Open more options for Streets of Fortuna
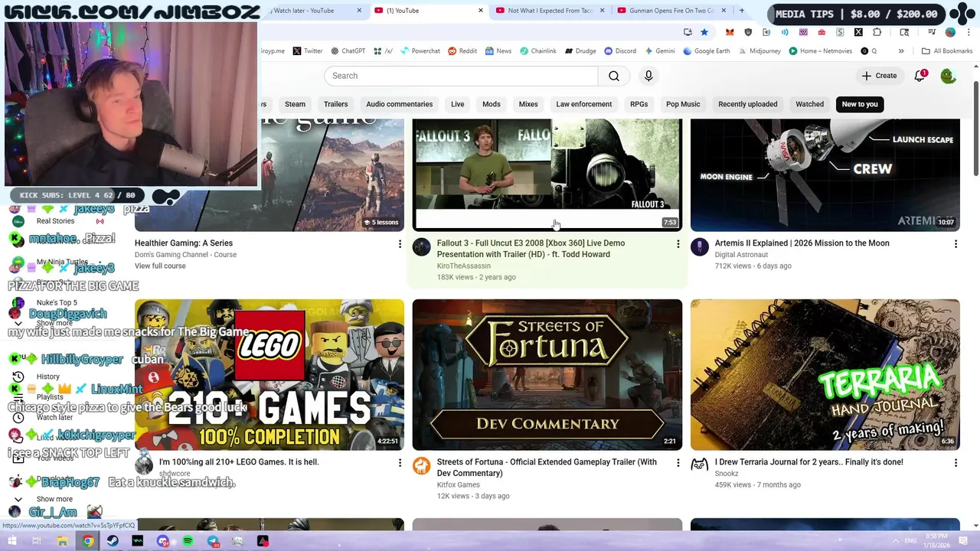This screenshot has width=980, height=551. pyautogui.click(x=678, y=463)
